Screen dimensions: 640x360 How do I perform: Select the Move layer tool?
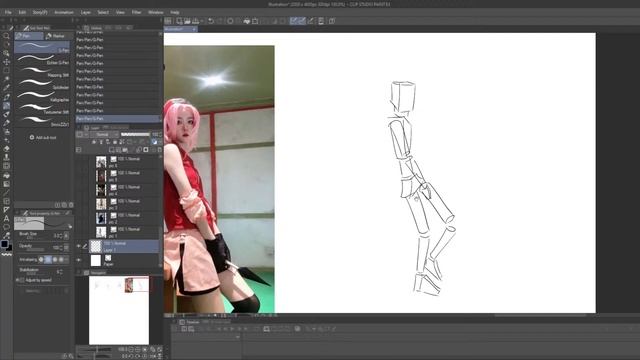6,62
